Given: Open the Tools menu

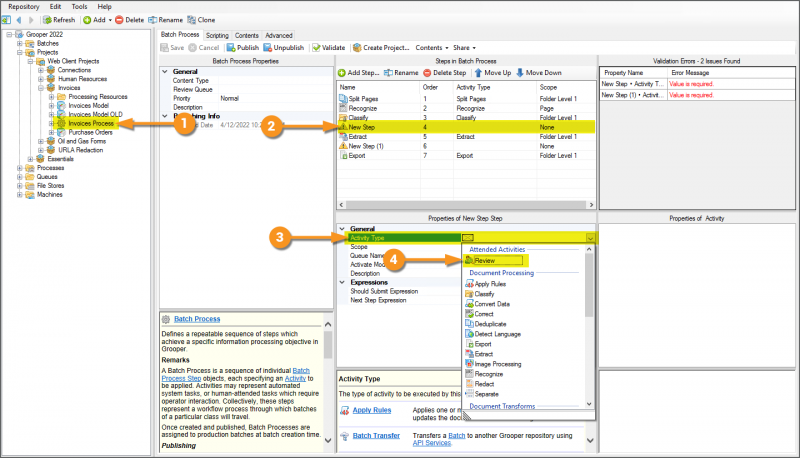Looking at the screenshot, I should click(79, 7).
